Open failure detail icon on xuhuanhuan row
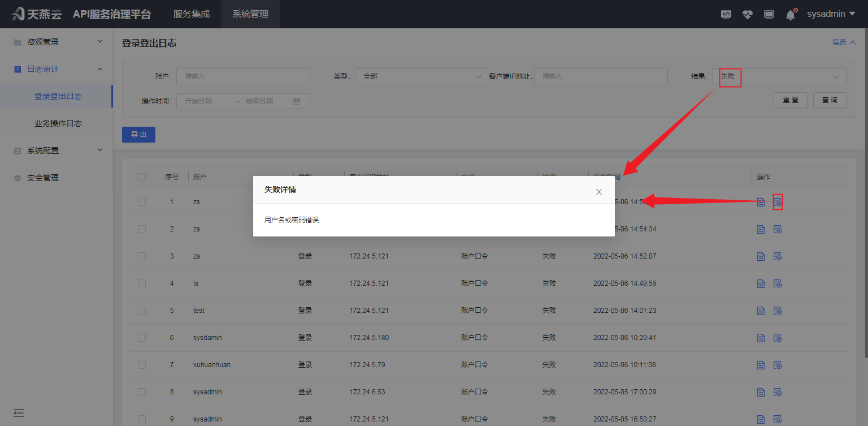This screenshot has height=426, width=868. [x=778, y=365]
